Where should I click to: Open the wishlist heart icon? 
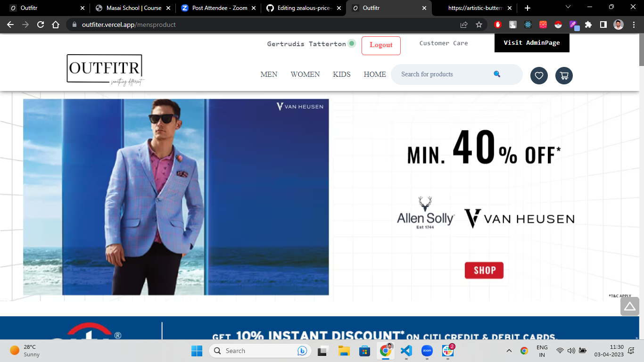[x=539, y=75]
